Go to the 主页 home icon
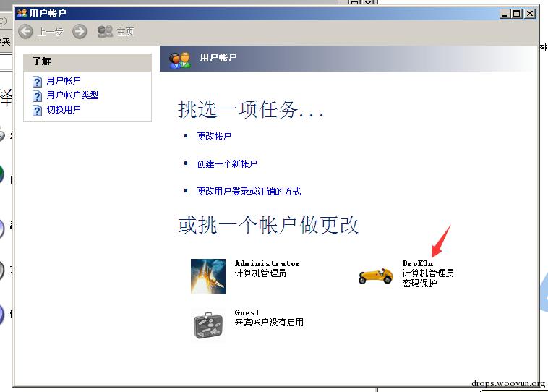Screen dimensions: 548x392 point(105,32)
